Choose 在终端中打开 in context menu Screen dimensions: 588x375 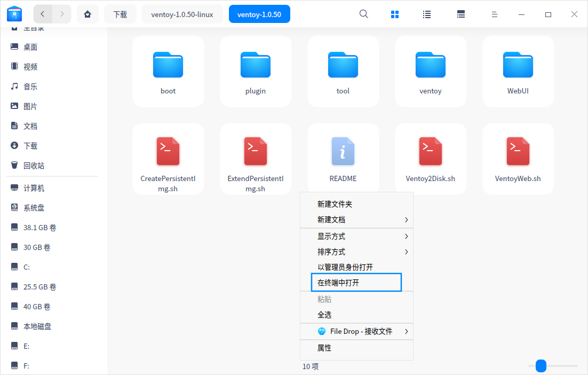[356, 283]
